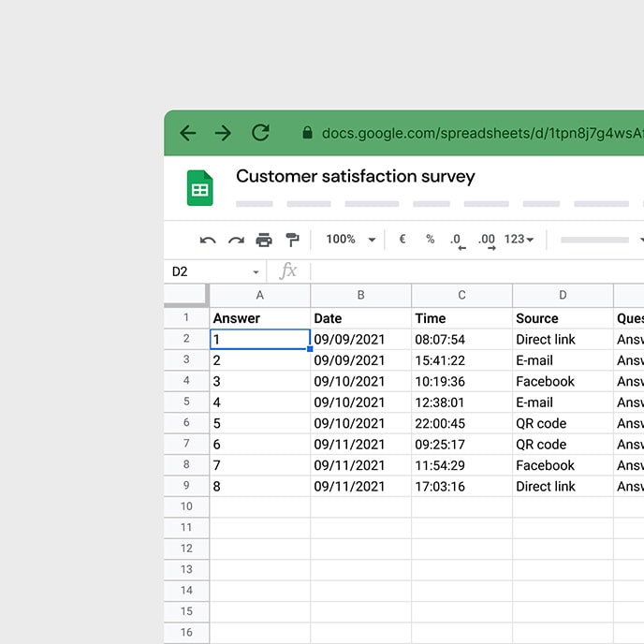Click the padlock site security icon
644x644 pixels.
point(307,133)
